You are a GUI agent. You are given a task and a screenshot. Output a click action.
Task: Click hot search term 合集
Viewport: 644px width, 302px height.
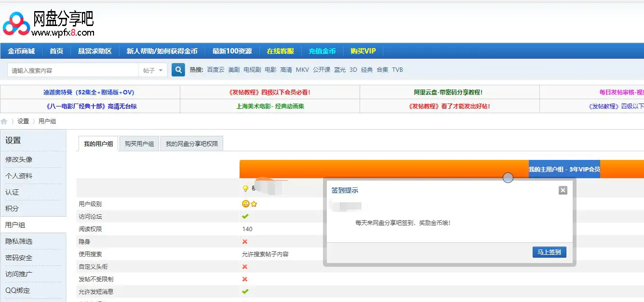click(382, 70)
